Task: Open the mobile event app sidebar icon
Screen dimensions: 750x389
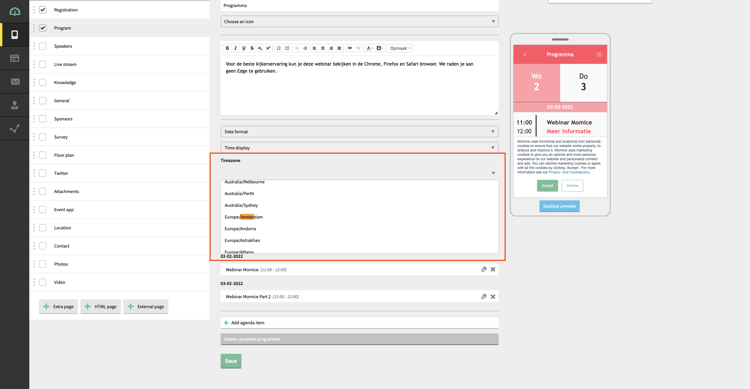Action: tap(14, 34)
